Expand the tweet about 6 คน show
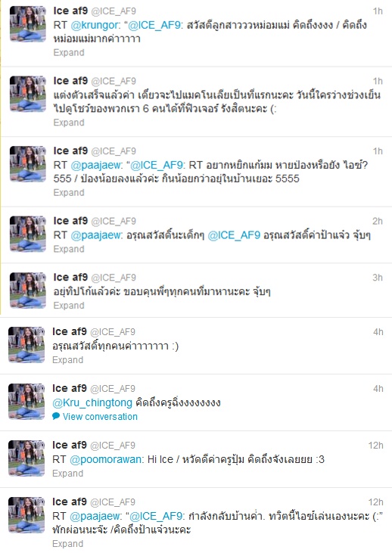This screenshot has width=392, height=553. (69, 123)
